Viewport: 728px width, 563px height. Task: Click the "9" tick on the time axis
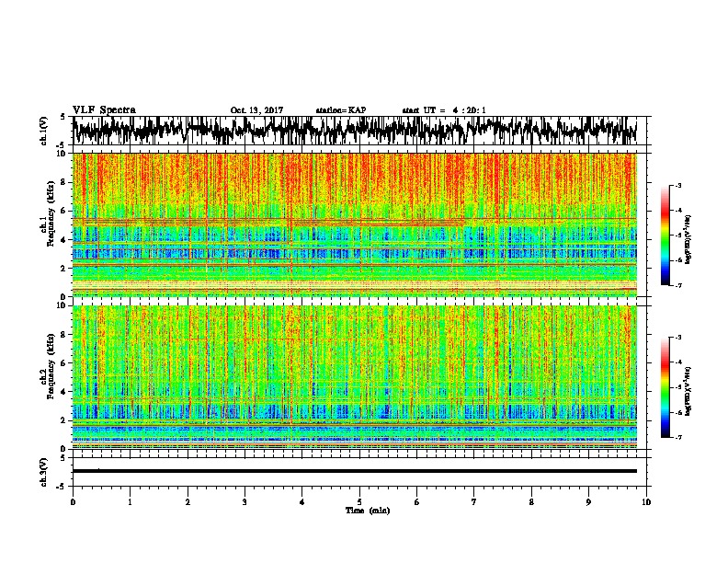pyautogui.click(x=588, y=502)
